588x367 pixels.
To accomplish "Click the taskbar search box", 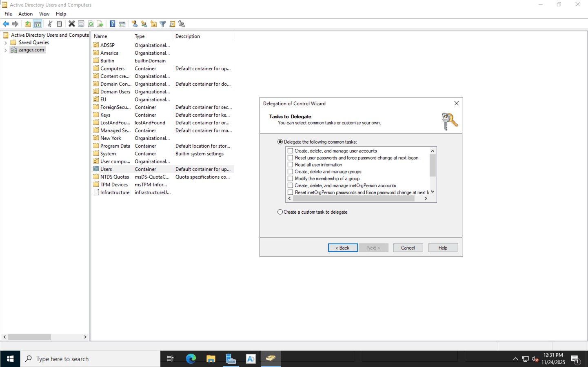I will (90, 359).
